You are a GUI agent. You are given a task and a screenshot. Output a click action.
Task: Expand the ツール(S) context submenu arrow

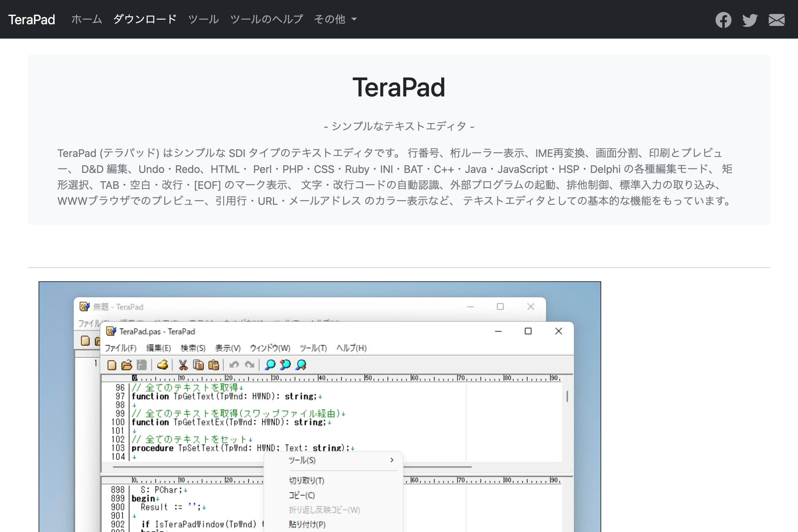point(392,460)
